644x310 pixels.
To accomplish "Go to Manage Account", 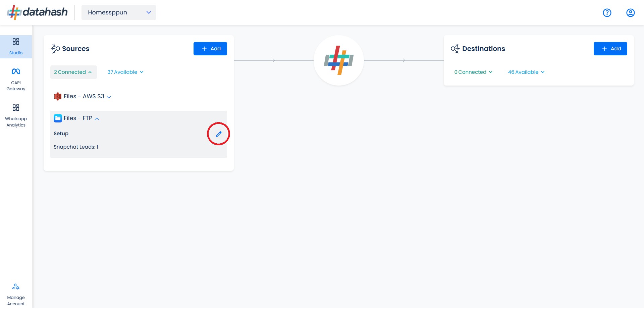I will click(16, 295).
